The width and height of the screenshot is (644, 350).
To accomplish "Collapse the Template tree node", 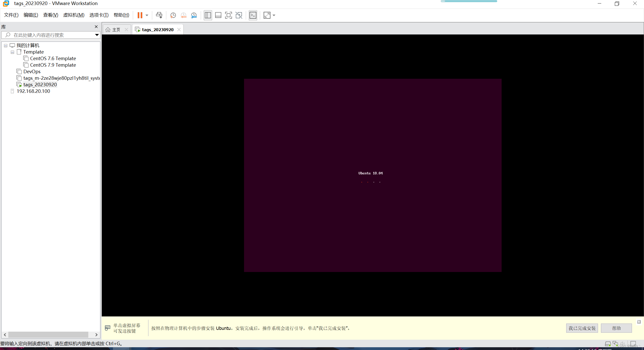I will tap(12, 52).
